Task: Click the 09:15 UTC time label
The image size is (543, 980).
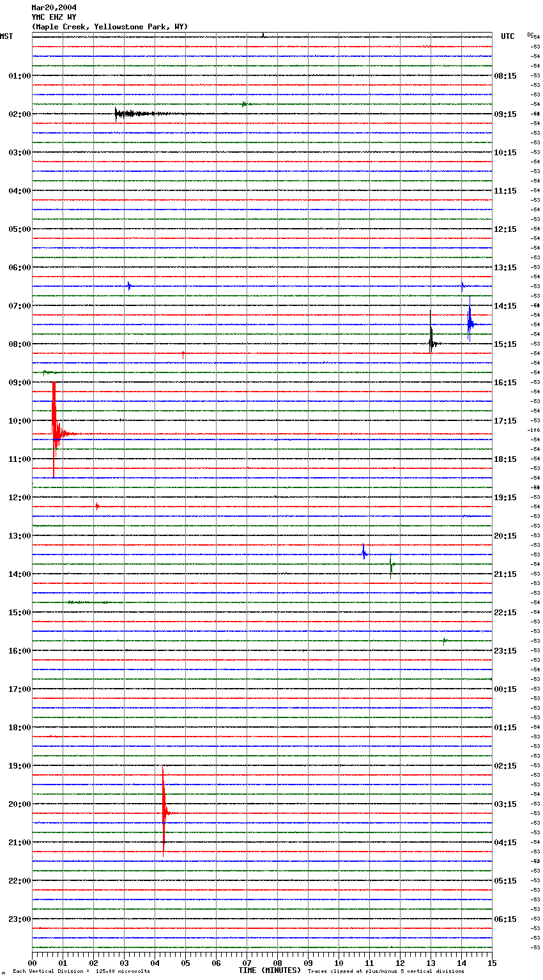Action: (x=505, y=114)
